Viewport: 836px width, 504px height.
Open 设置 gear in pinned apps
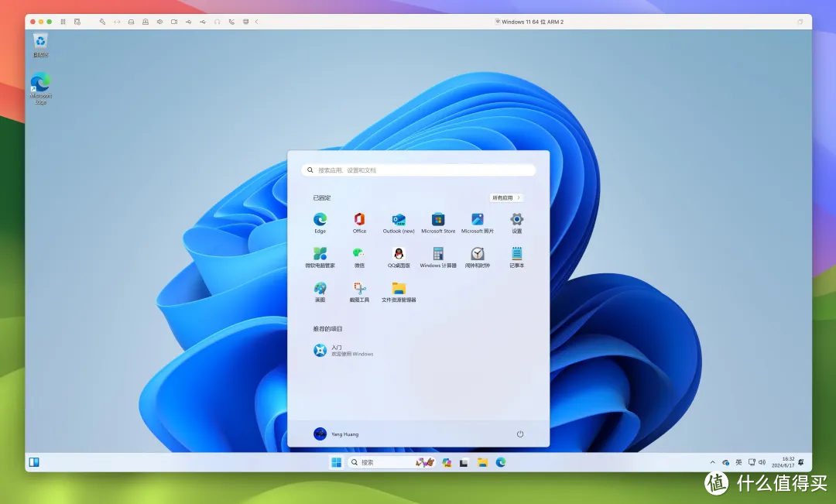(516, 223)
